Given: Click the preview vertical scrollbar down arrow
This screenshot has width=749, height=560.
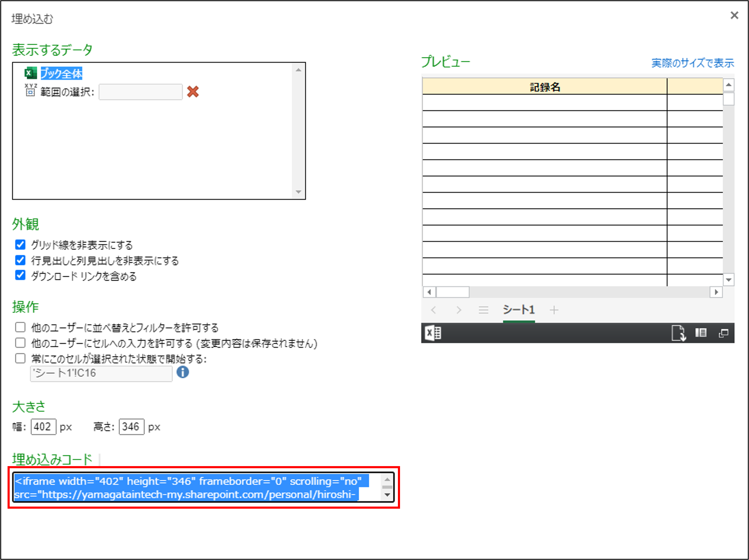Looking at the screenshot, I should point(728,280).
